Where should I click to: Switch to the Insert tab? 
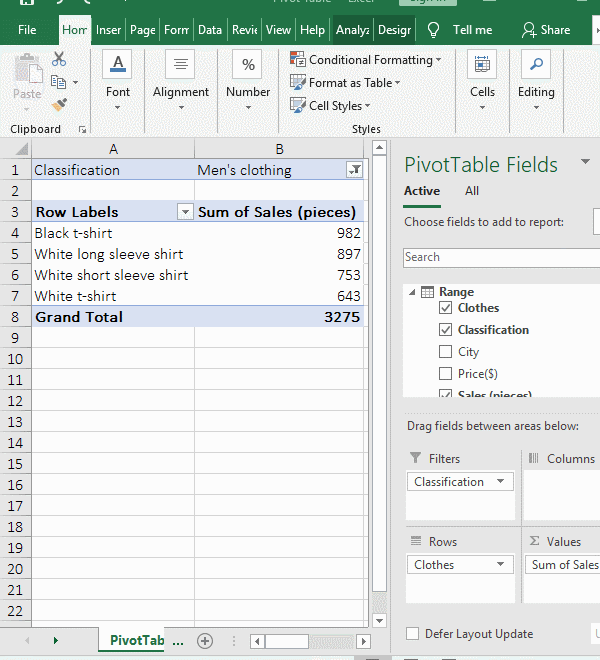[108, 30]
